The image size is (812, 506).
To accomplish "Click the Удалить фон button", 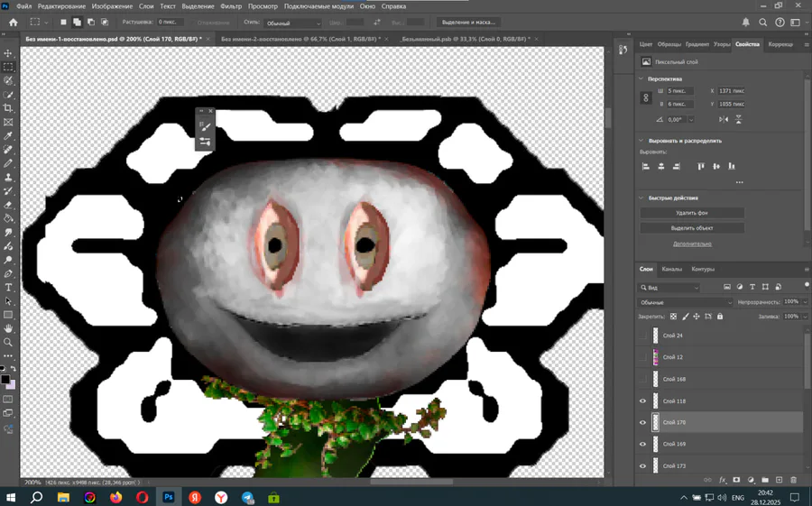I will point(692,213).
